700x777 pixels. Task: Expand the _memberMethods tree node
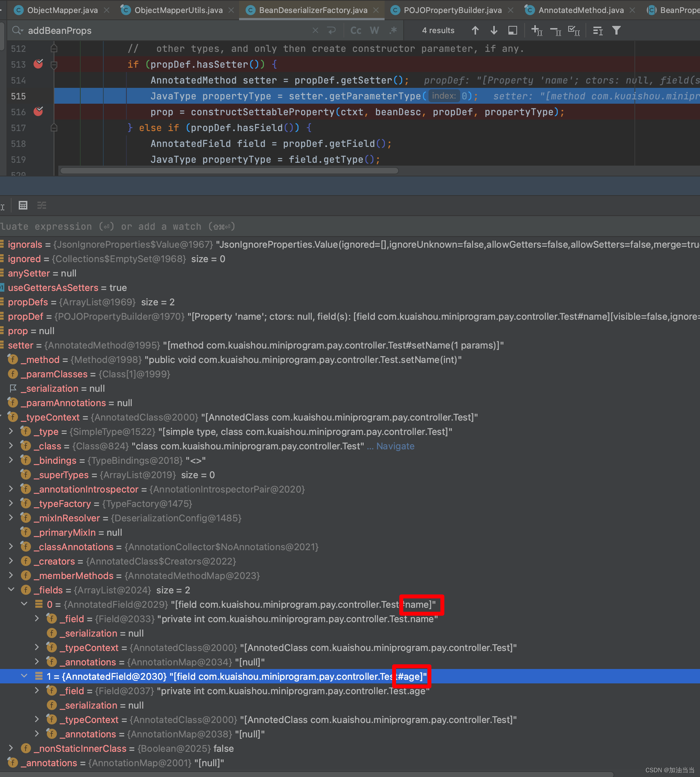pyautogui.click(x=11, y=575)
